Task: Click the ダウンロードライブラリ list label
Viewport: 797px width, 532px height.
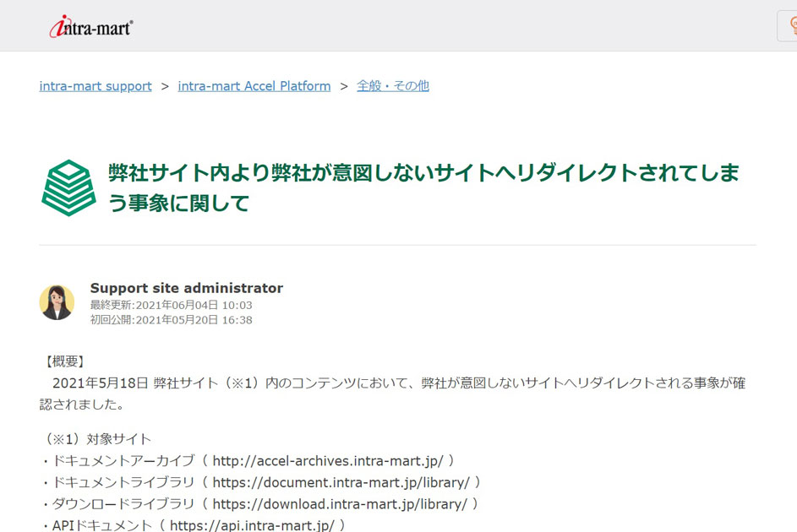Action: 123,504
